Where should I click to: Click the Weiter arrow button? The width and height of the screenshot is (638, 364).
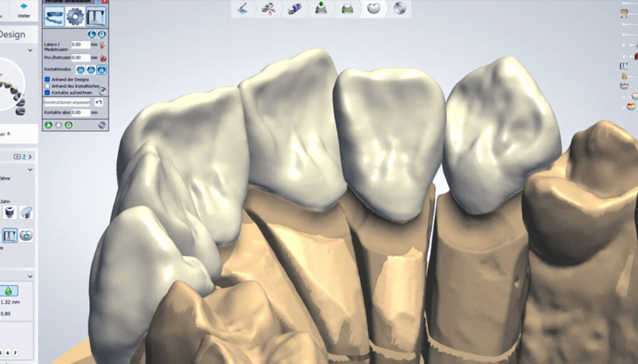pos(24,9)
